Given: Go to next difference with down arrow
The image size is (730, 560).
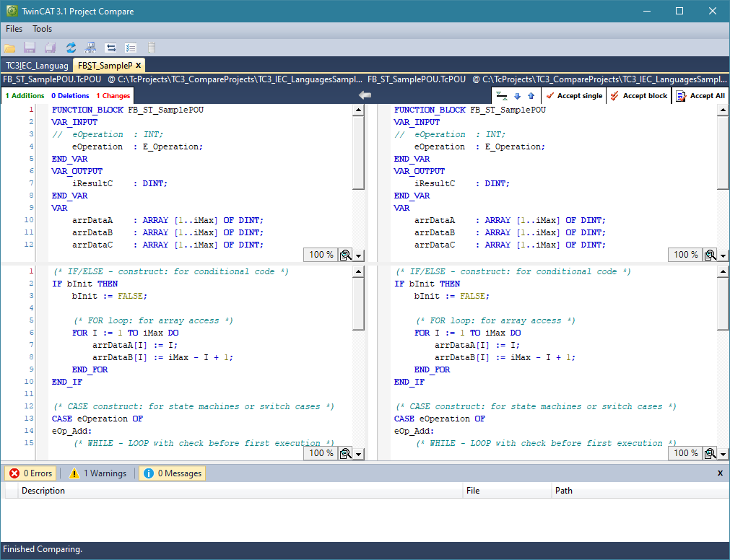Looking at the screenshot, I should (517, 96).
